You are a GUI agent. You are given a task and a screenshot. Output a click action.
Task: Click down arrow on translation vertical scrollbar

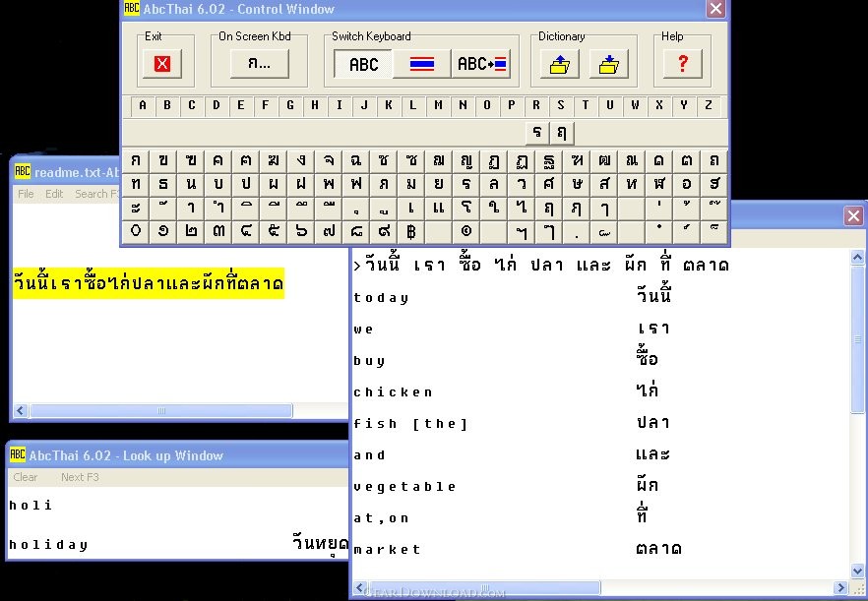point(857,571)
